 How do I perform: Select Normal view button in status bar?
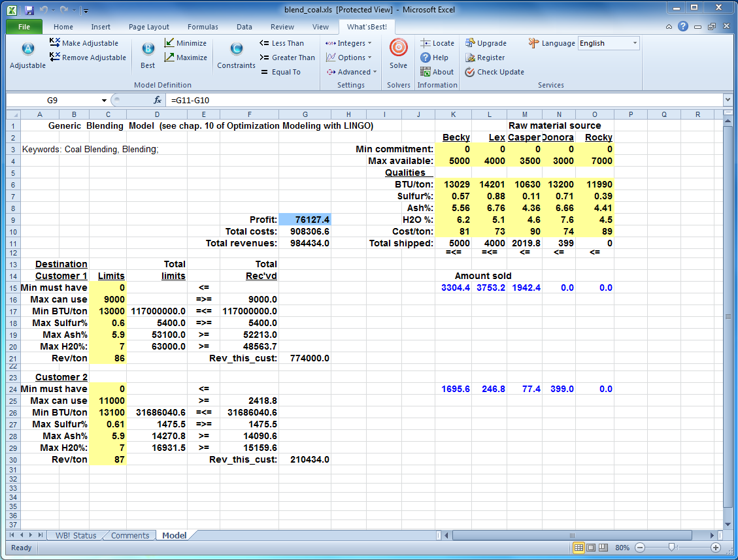click(x=579, y=548)
